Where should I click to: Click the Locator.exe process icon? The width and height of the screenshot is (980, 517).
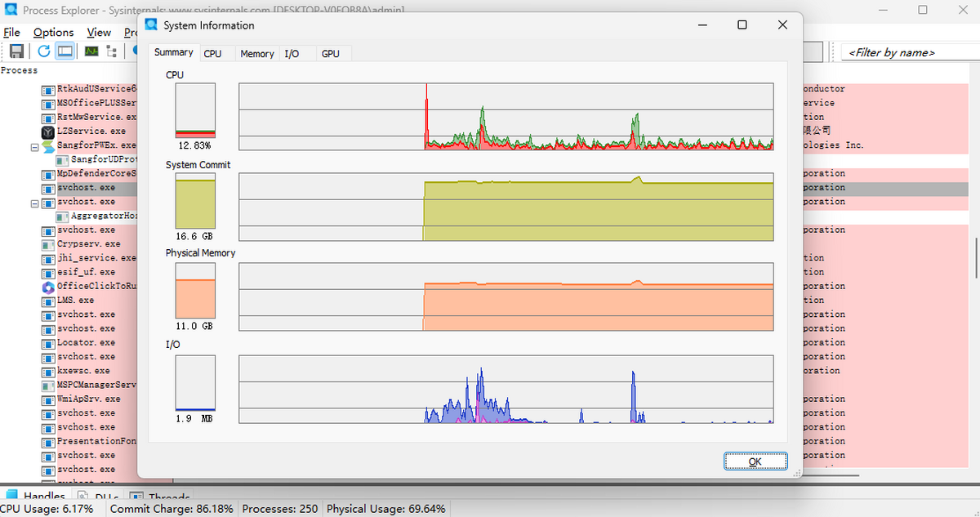(47, 343)
